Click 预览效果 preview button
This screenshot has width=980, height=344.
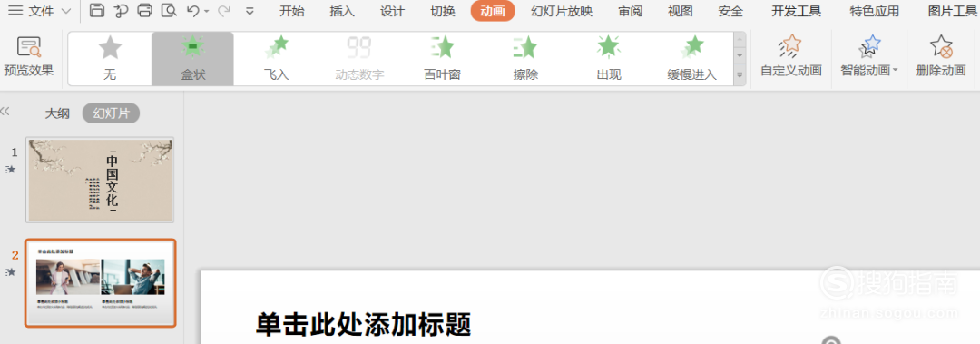(29, 57)
